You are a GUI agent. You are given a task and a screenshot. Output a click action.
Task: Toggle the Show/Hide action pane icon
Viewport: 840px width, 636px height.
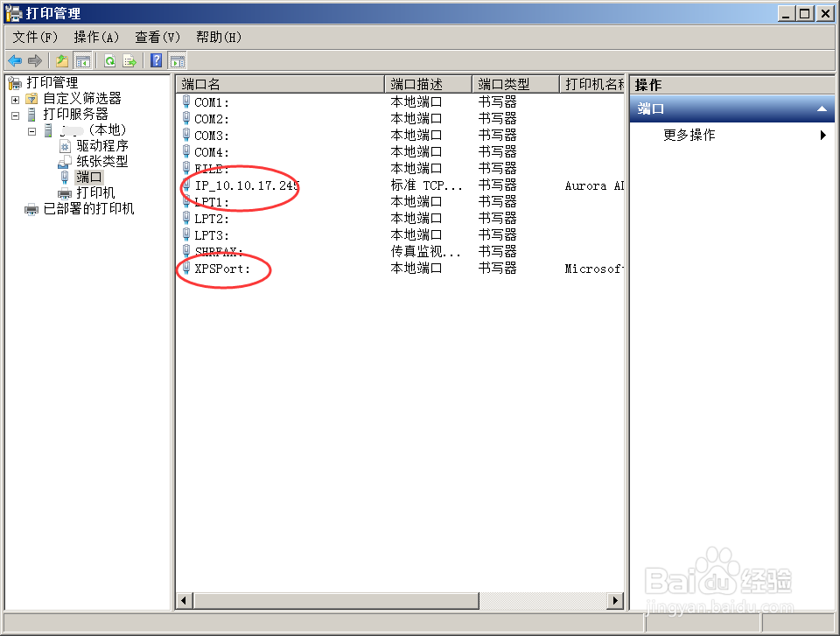click(178, 60)
